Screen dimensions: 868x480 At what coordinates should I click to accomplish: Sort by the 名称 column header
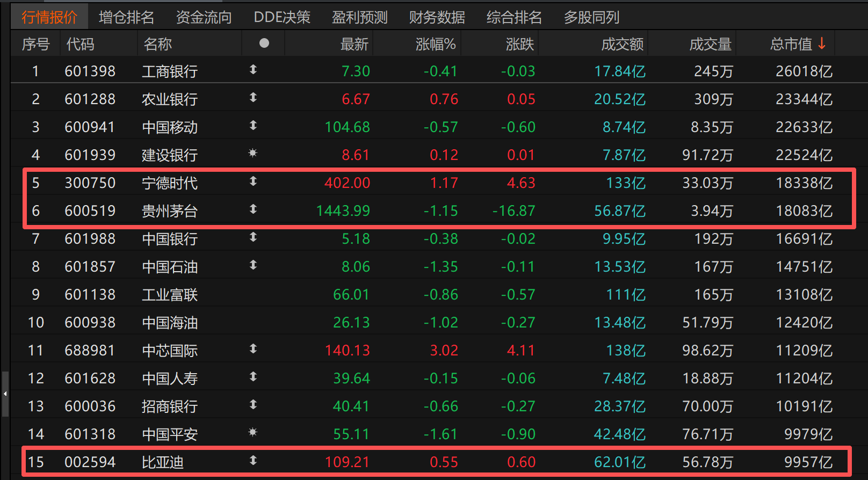(x=158, y=44)
